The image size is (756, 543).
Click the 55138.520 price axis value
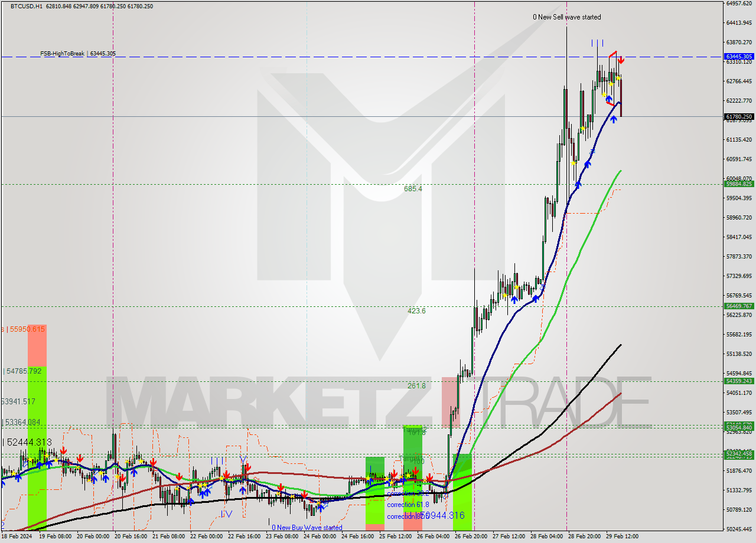click(x=739, y=354)
